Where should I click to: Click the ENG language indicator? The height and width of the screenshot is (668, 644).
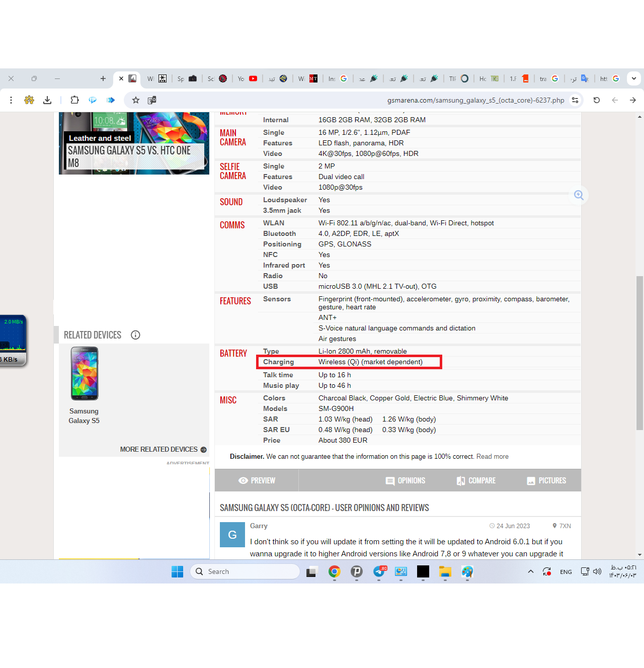click(566, 572)
